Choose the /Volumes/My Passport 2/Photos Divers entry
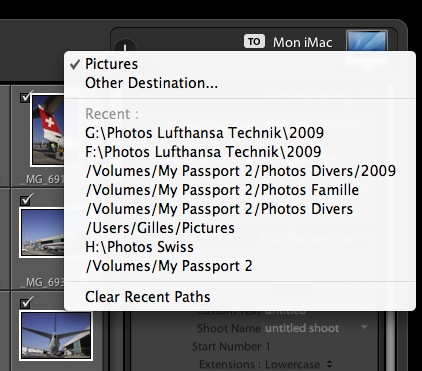The image size is (422, 371). click(239, 209)
